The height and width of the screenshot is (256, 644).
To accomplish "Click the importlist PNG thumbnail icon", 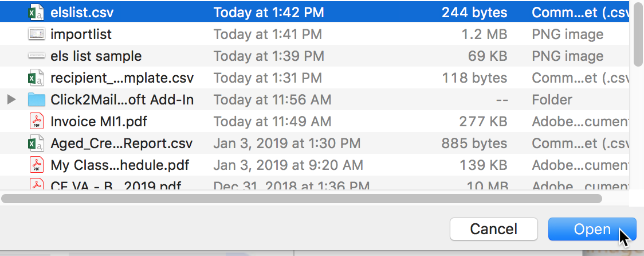I will point(36,34).
